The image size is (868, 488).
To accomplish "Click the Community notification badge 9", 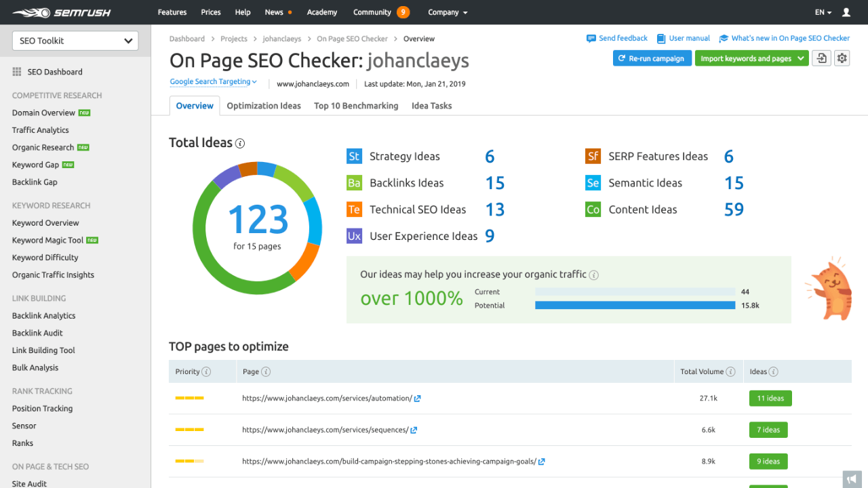I will (403, 12).
